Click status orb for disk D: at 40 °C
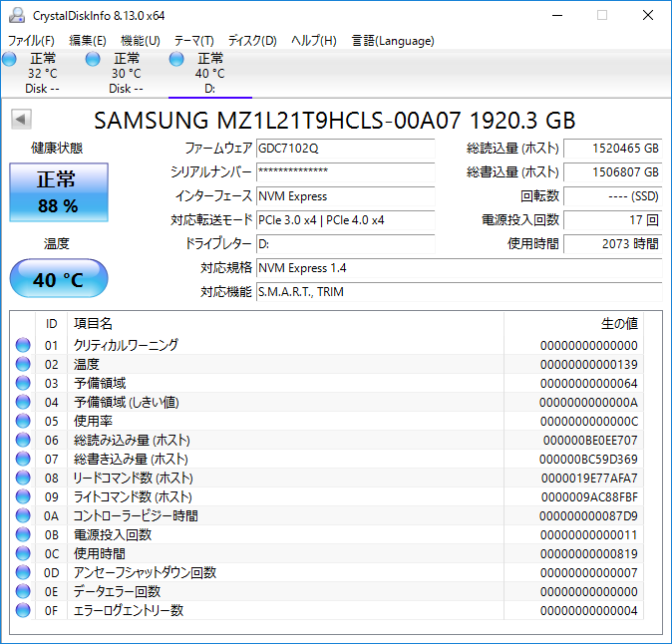This screenshot has height=644, width=672. tap(177, 61)
